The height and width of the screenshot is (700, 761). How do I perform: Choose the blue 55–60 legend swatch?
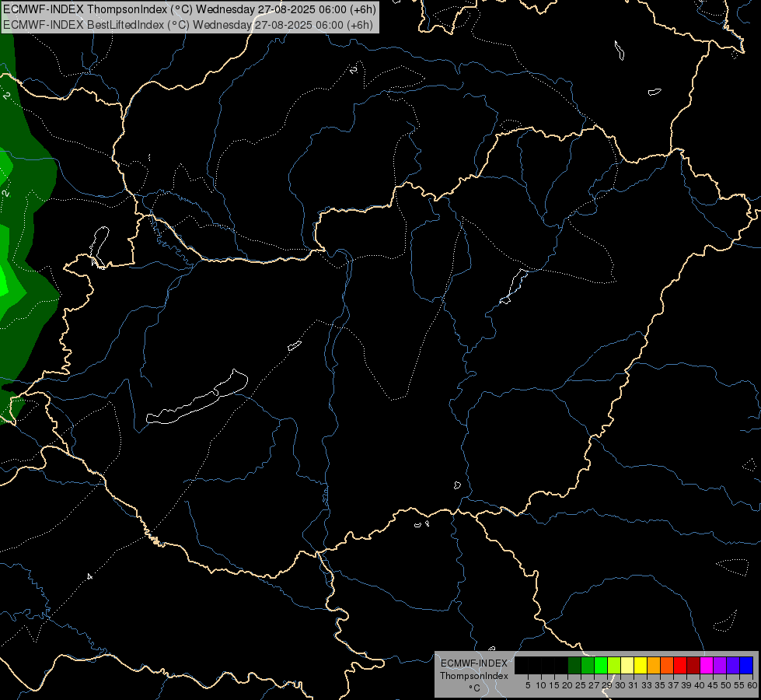click(746, 665)
